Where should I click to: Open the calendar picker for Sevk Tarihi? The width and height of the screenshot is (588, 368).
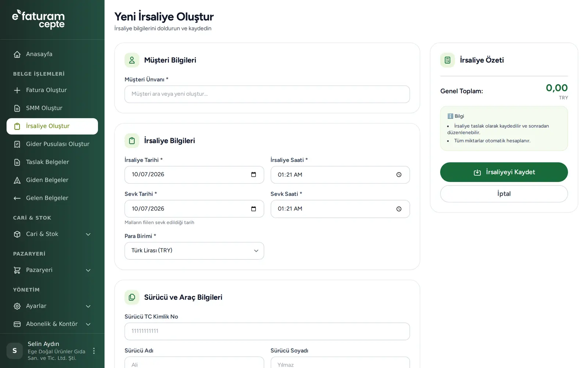click(254, 209)
